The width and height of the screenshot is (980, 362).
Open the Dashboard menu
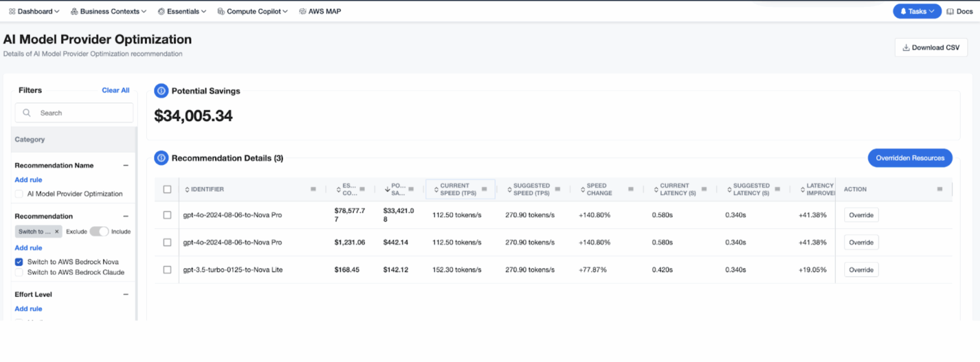click(x=34, y=11)
